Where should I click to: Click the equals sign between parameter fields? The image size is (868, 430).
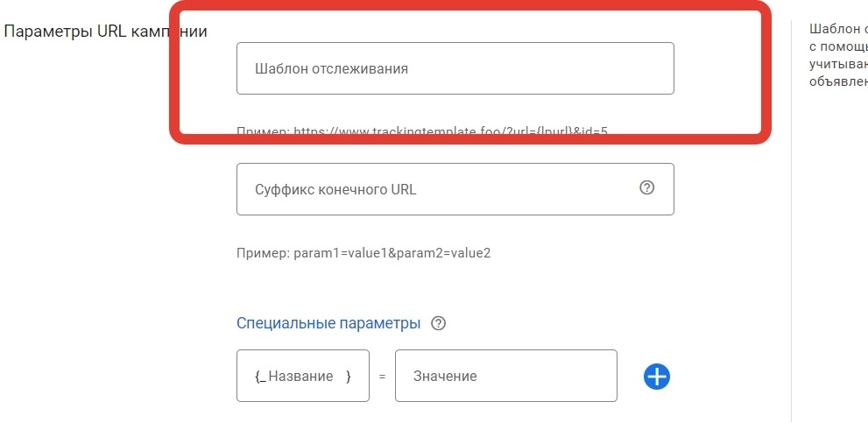tap(382, 377)
